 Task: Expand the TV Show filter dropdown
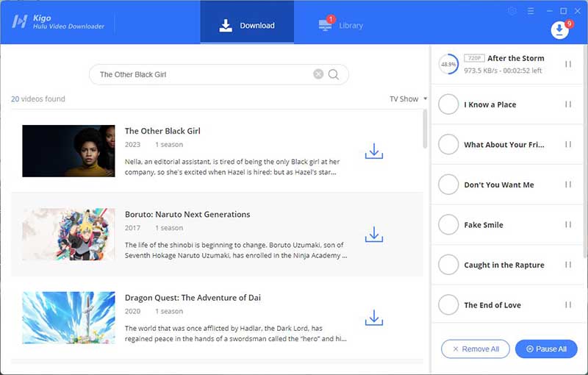[409, 99]
